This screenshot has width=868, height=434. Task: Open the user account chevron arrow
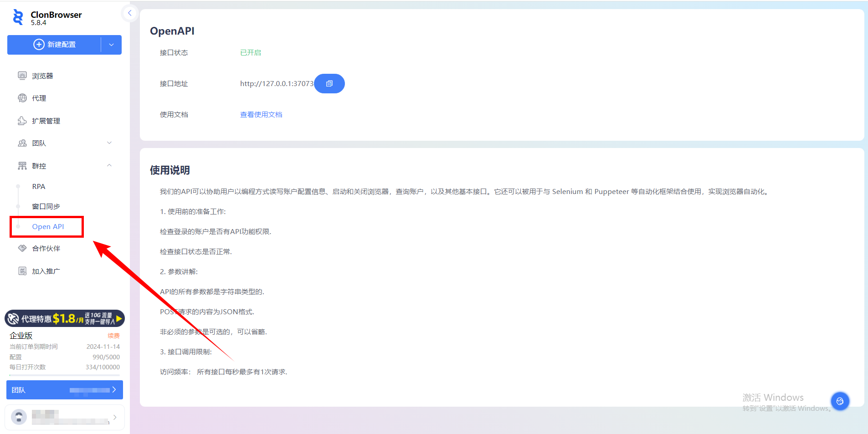pyautogui.click(x=115, y=417)
